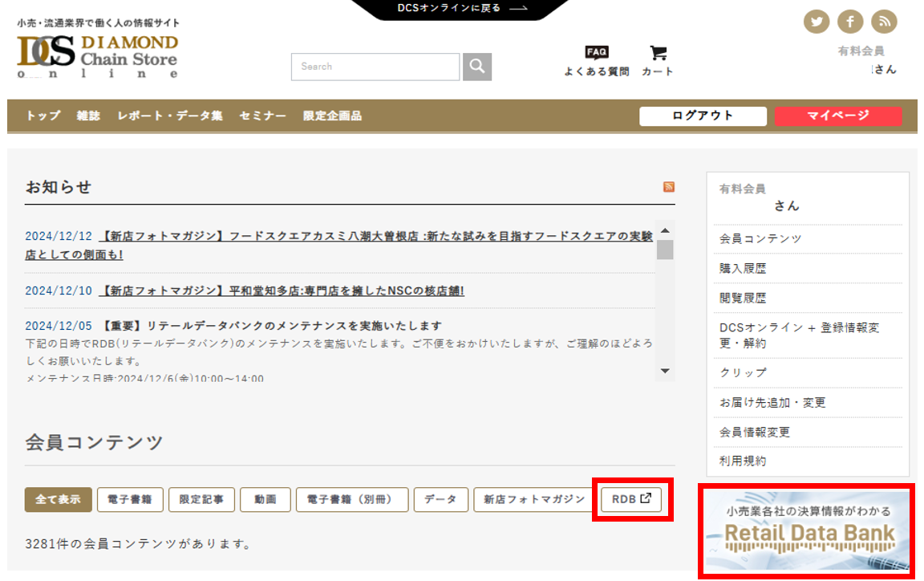Image resolution: width=924 pixels, height=581 pixels.
Task: Filter member content by 電子書籍
Action: tap(130, 499)
